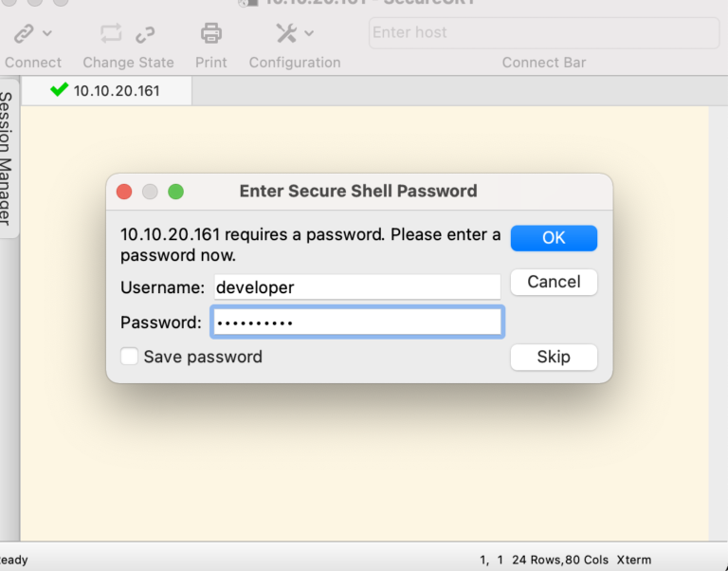Expand the Configuration dropdown arrow
This screenshot has height=571, width=728.
coord(309,33)
